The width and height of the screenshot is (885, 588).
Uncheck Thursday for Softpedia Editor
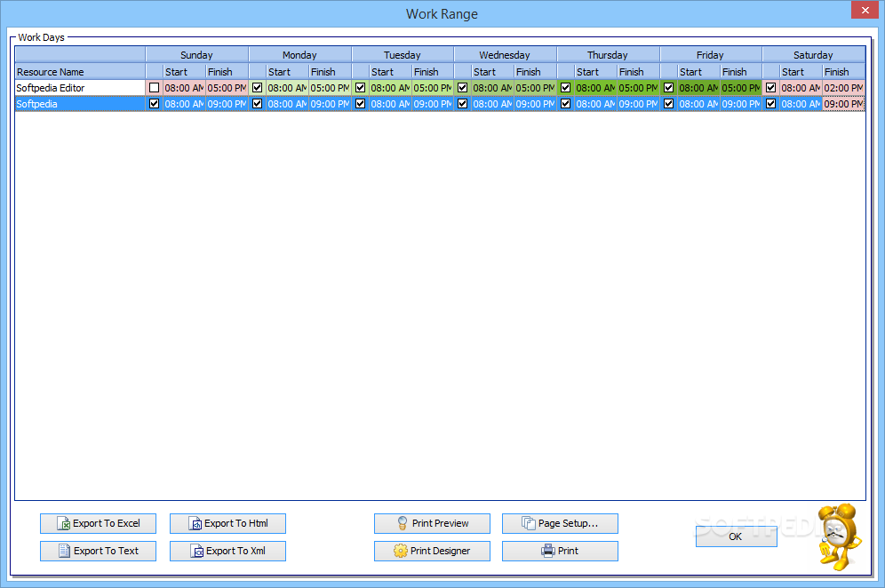pos(565,88)
